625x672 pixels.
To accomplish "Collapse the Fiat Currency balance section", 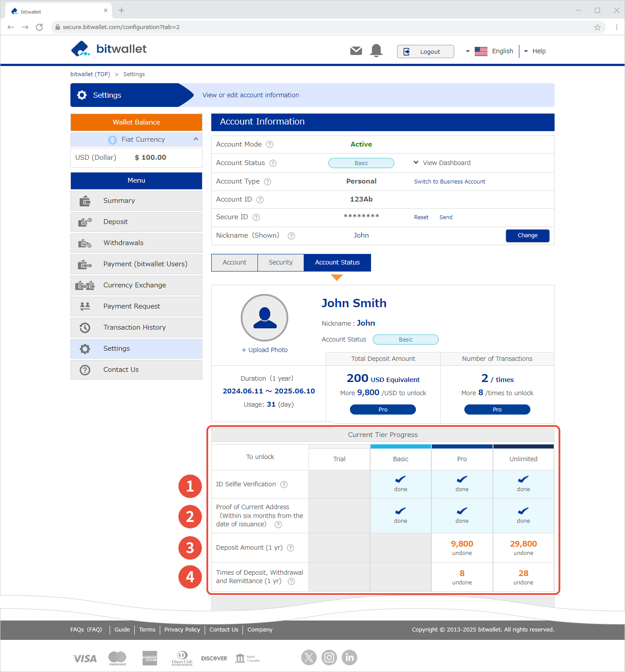I will pos(195,139).
